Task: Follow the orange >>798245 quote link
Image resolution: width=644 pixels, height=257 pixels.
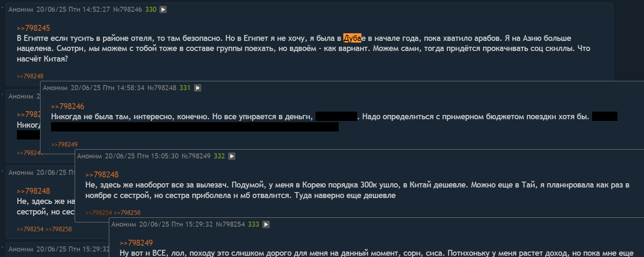Action: pos(33,28)
